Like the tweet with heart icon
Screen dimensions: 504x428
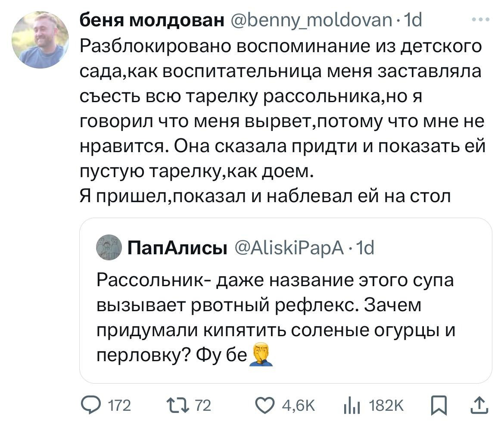[266, 406]
